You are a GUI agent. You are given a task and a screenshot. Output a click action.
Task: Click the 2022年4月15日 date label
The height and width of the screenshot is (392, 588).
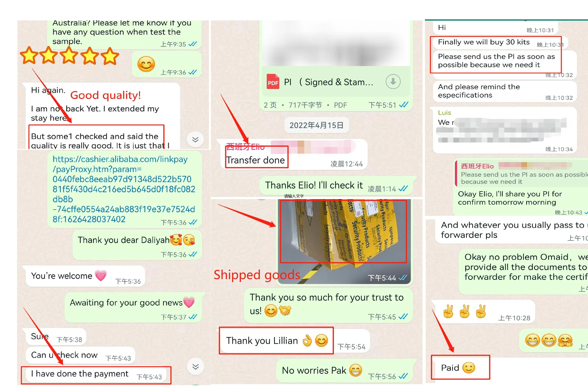point(316,125)
